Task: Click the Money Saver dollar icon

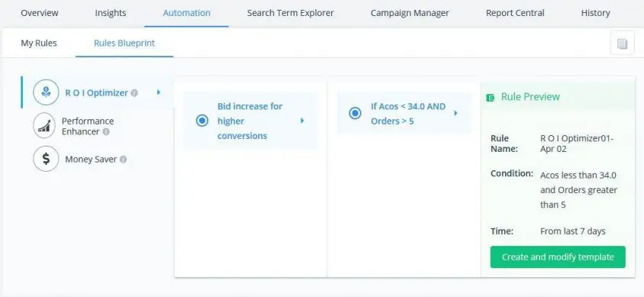Action: pos(46,159)
